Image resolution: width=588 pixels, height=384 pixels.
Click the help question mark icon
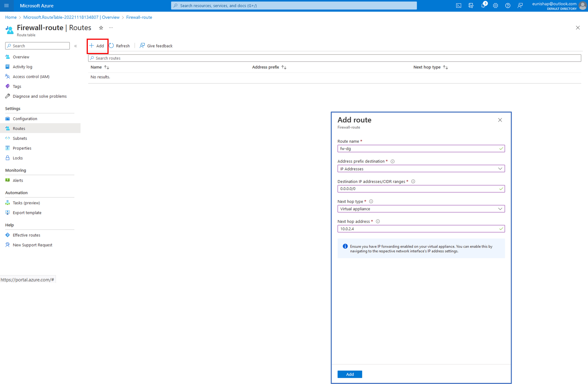507,6
